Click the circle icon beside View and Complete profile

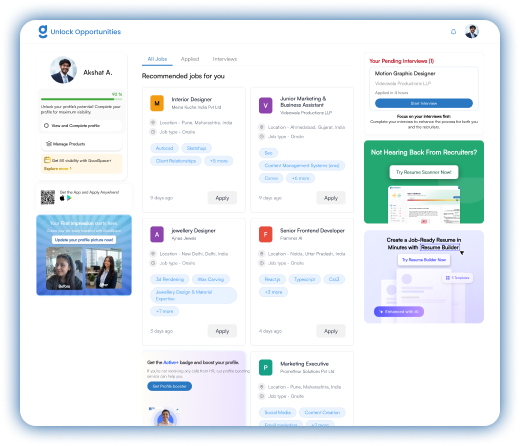click(x=46, y=126)
